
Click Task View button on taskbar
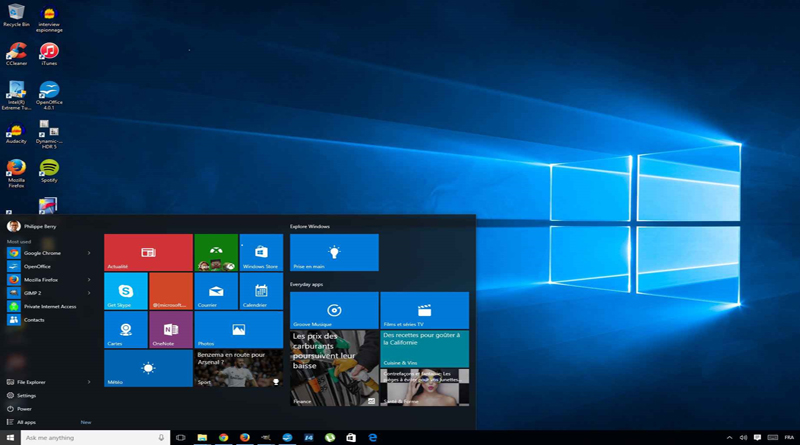[x=181, y=437]
